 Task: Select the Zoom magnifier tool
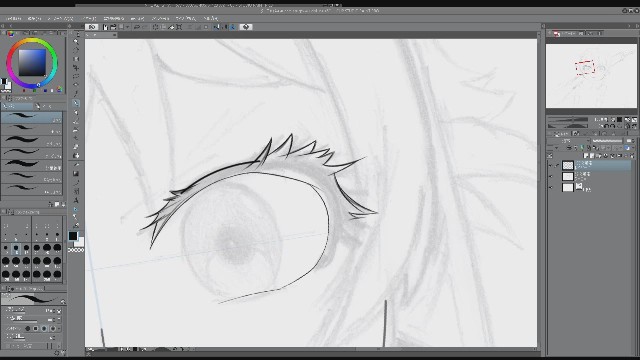(x=76, y=41)
